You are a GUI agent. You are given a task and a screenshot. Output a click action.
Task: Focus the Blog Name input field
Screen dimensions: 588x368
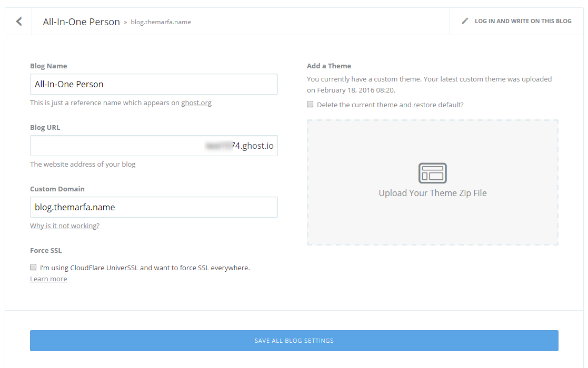pos(154,84)
